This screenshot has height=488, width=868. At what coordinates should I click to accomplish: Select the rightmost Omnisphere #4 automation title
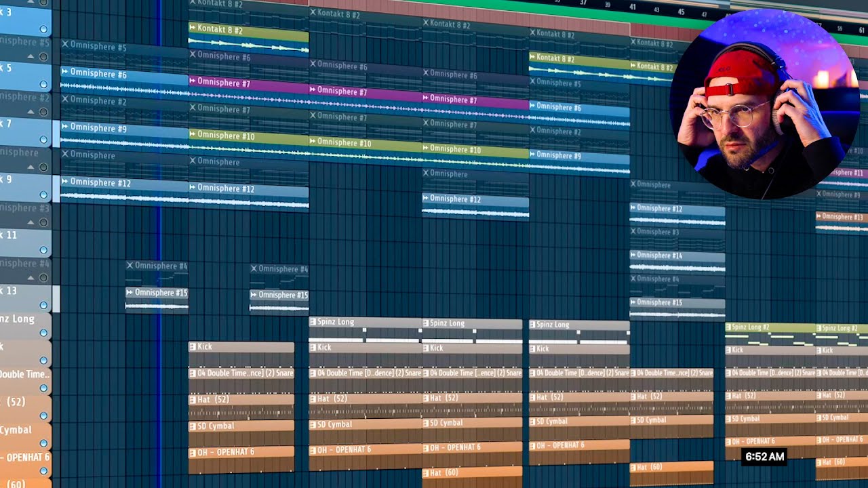point(658,279)
